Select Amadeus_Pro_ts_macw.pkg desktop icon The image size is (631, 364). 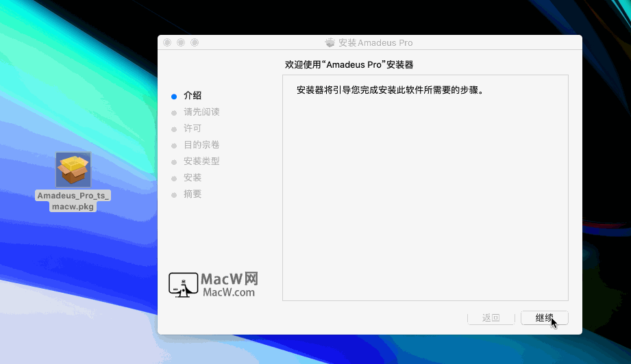tap(73, 170)
